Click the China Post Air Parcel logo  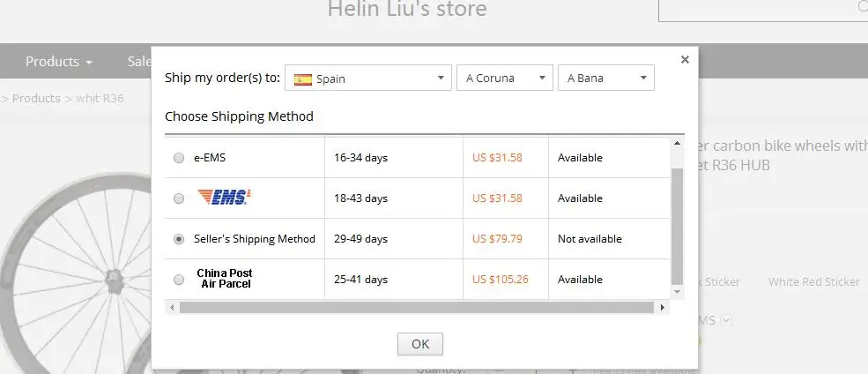pyautogui.click(x=225, y=278)
